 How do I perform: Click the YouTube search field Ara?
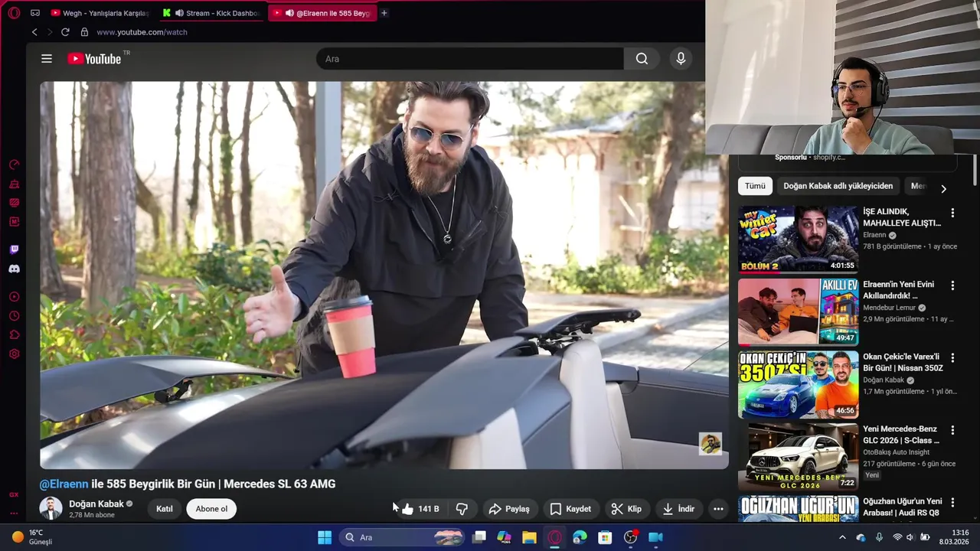tap(470, 59)
